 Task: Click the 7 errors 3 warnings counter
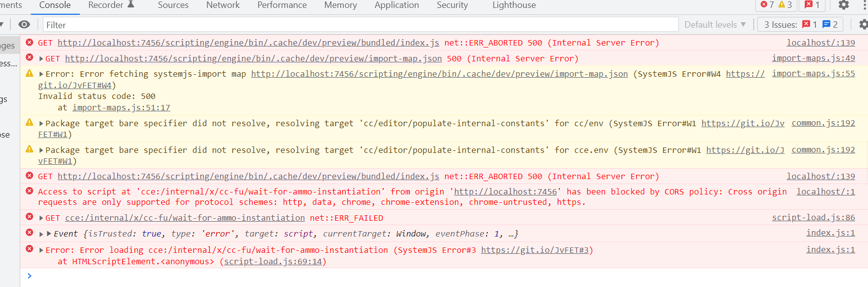coord(776,5)
